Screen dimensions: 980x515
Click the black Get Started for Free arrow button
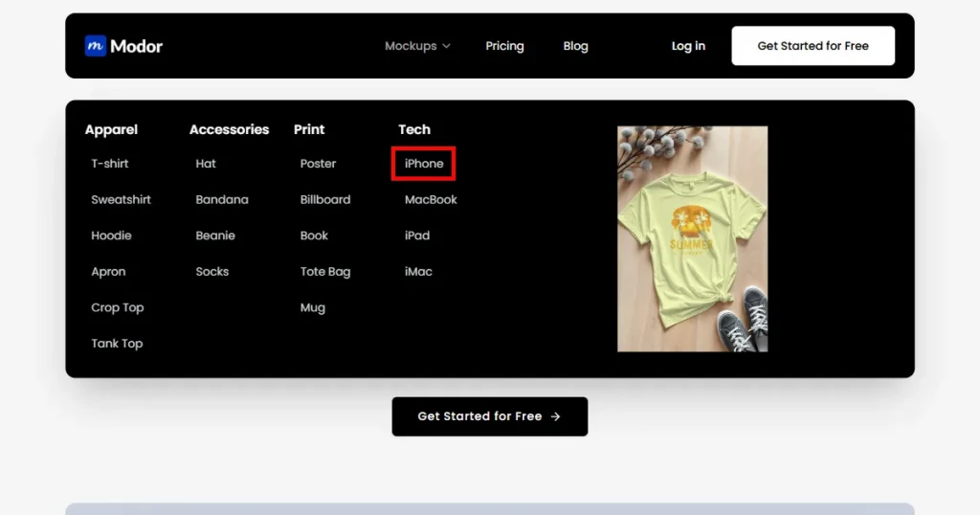489,416
